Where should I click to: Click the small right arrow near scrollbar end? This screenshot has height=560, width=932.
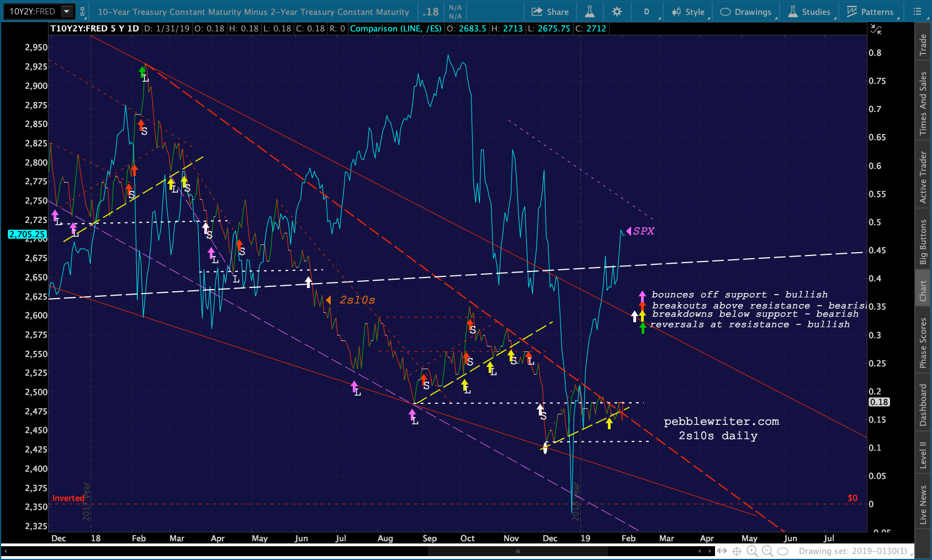(710, 551)
